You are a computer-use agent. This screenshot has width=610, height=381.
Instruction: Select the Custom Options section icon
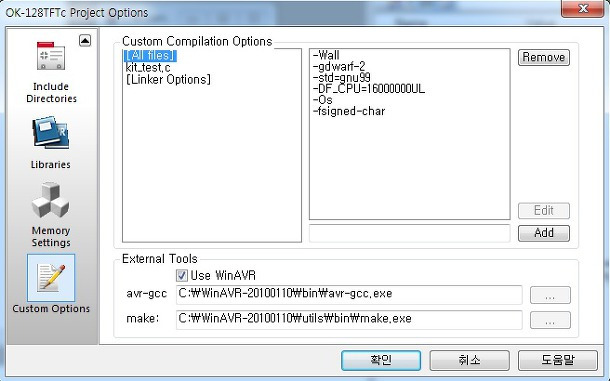51,278
